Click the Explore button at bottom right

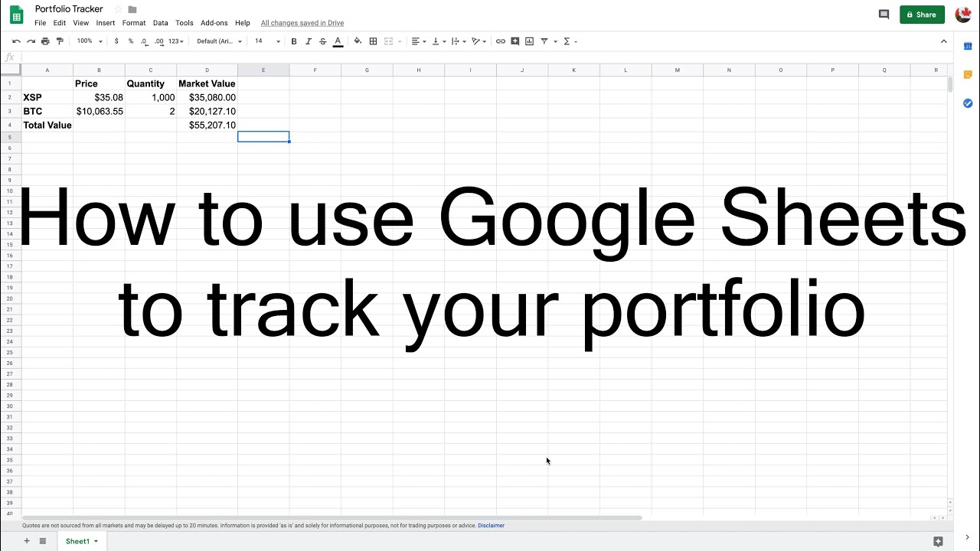(938, 541)
